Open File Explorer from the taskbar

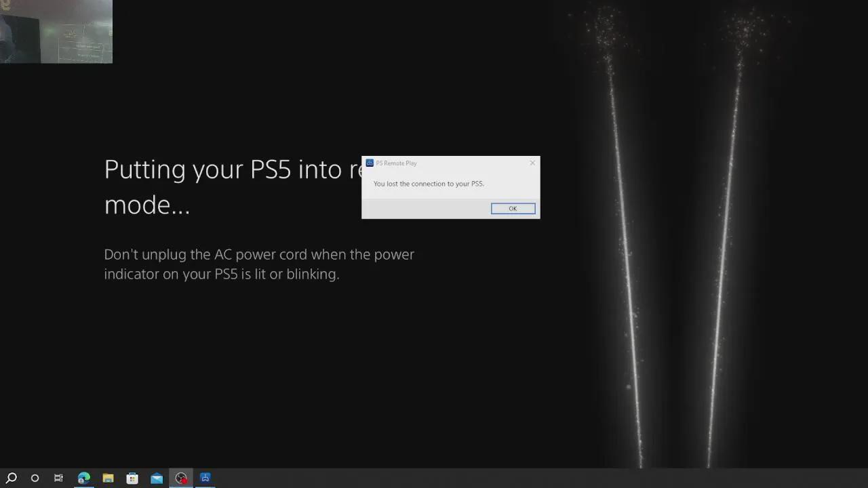(108, 479)
